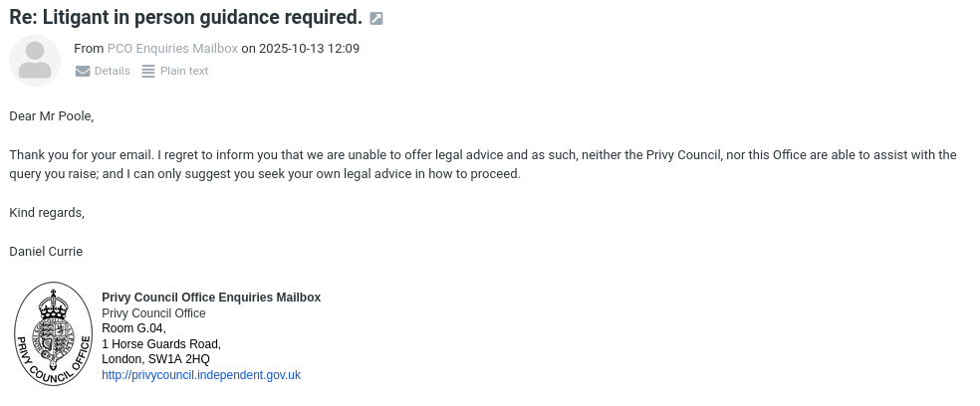Switch to Plain text view label
This screenshot has height=406, width=980.
pyautogui.click(x=184, y=71)
